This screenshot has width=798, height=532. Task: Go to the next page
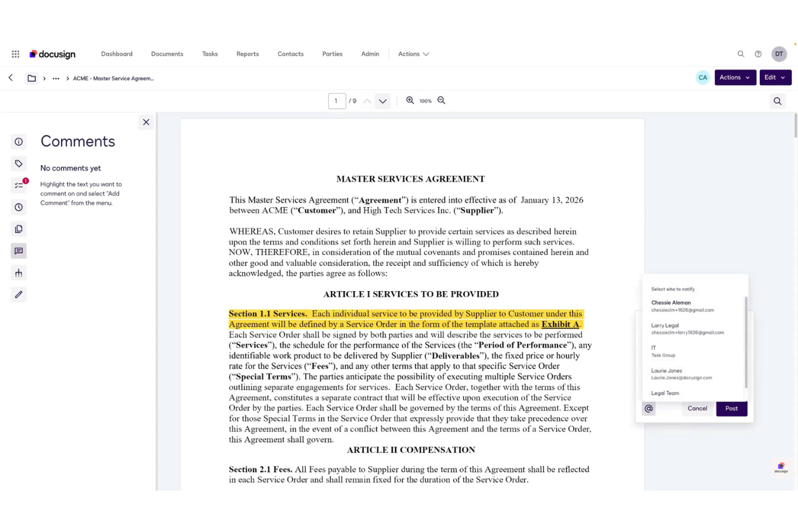pyautogui.click(x=383, y=101)
